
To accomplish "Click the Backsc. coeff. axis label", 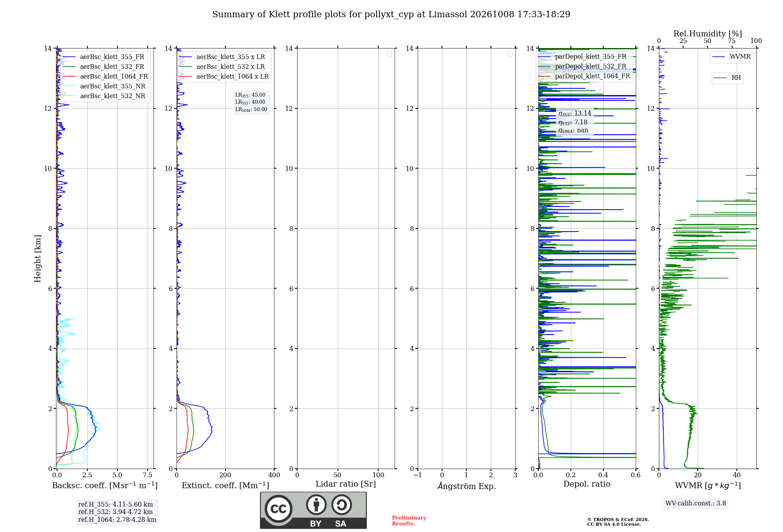I will pyautogui.click(x=105, y=485).
